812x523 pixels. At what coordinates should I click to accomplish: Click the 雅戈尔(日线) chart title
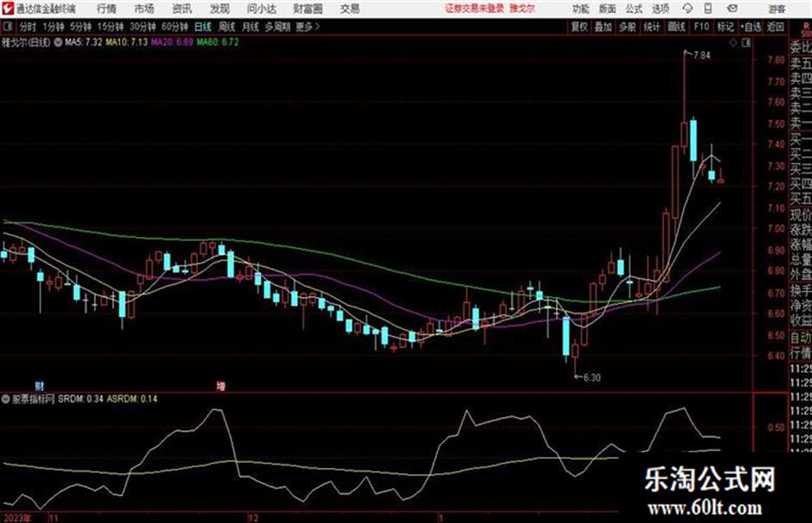coord(27,42)
